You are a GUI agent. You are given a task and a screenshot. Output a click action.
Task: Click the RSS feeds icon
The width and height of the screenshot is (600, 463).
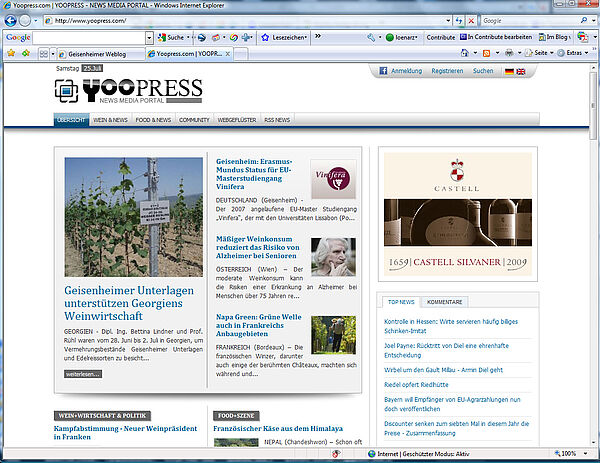click(x=488, y=52)
